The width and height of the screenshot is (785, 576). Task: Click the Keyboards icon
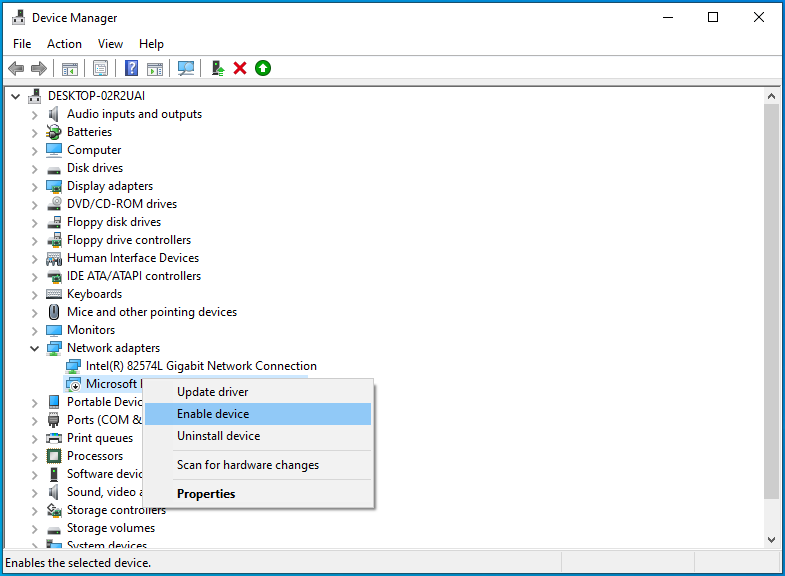(x=54, y=294)
